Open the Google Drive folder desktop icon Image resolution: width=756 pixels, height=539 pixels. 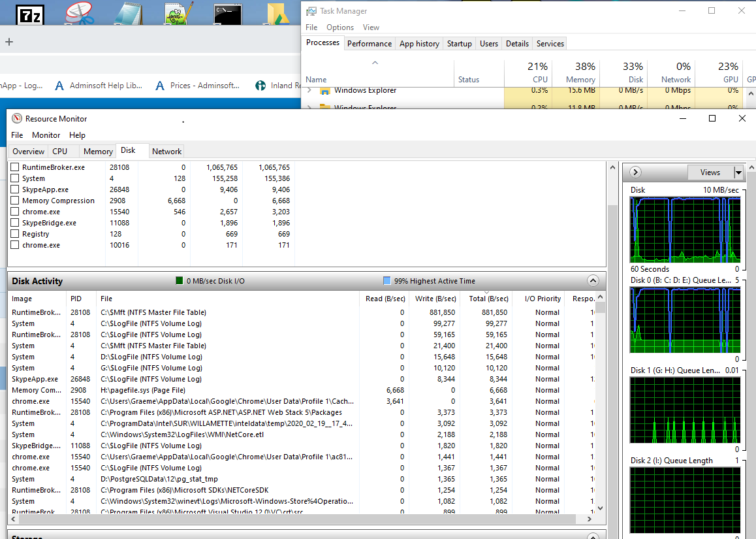(x=278, y=13)
